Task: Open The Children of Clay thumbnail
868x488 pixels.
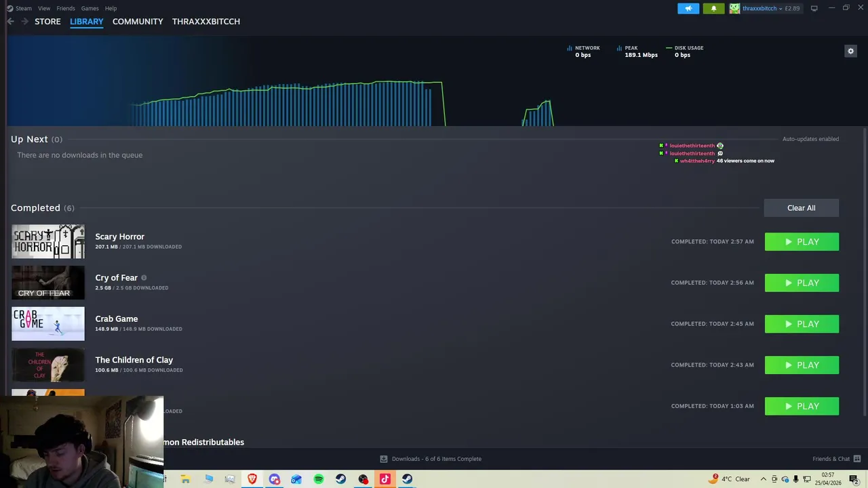Action: [x=48, y=365]
